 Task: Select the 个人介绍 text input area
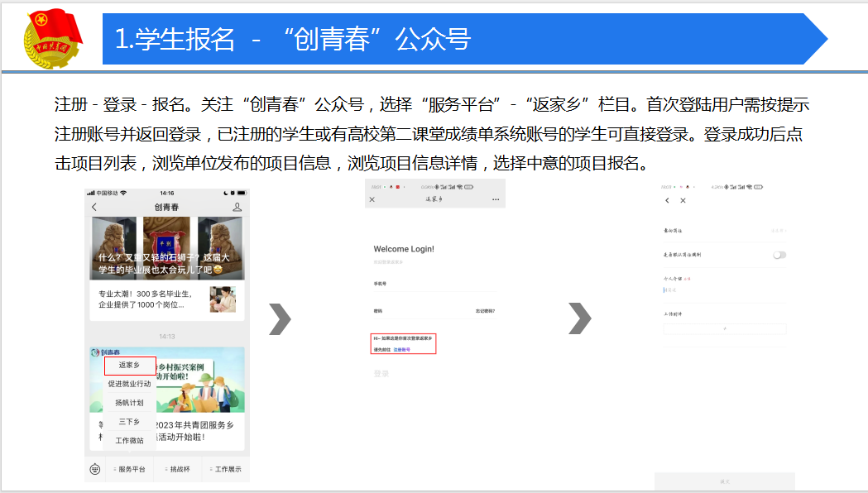point(725,290)
